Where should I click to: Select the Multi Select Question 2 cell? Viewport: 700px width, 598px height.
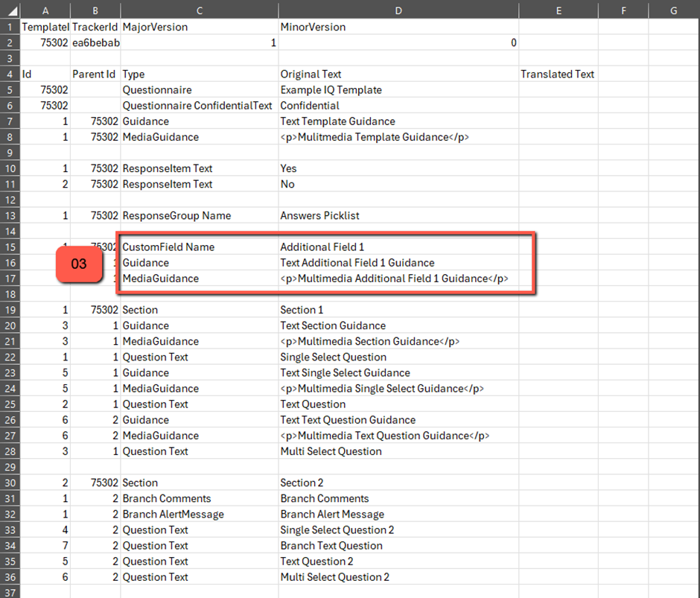[398, 577]
